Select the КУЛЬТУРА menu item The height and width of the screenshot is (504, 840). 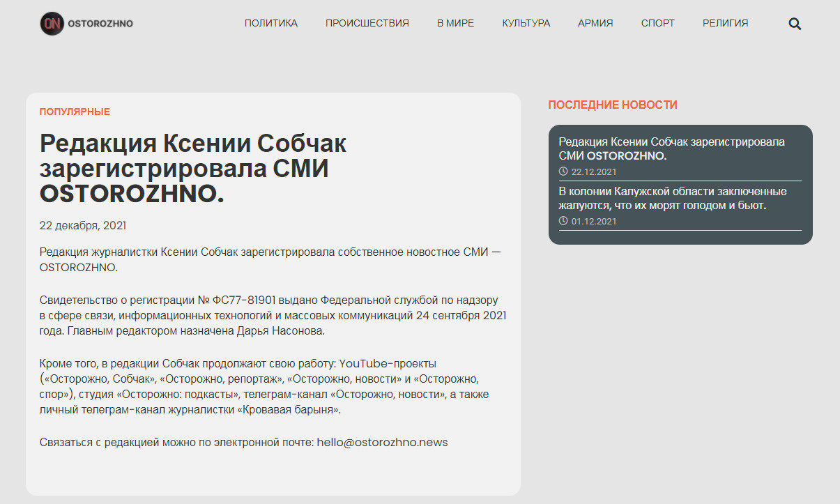pyautogui.click(x=526, y=23)
